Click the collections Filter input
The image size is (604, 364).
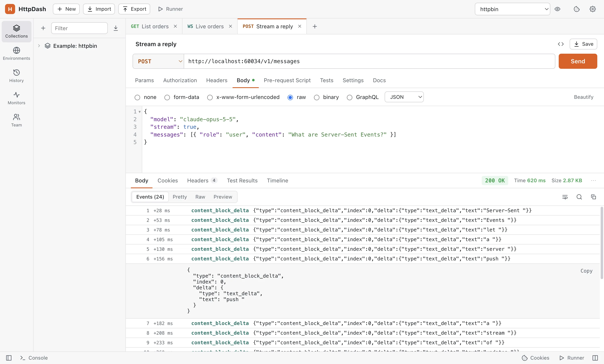click(79, 28)
